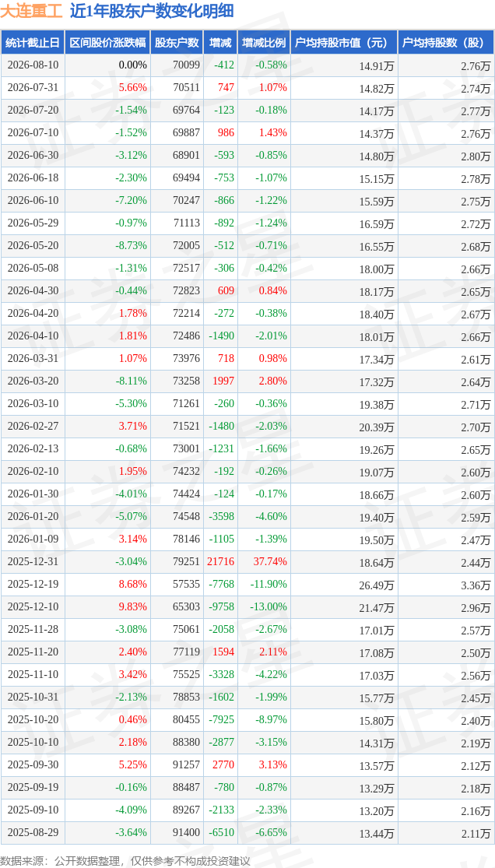Select the 21716 shareholder increase value

pos(220,562)
